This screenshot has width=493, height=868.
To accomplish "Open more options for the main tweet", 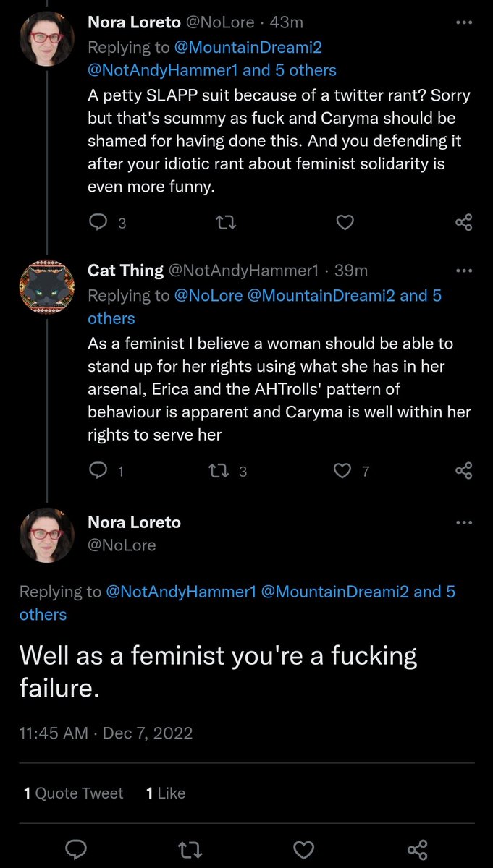I will click(463, 522).
